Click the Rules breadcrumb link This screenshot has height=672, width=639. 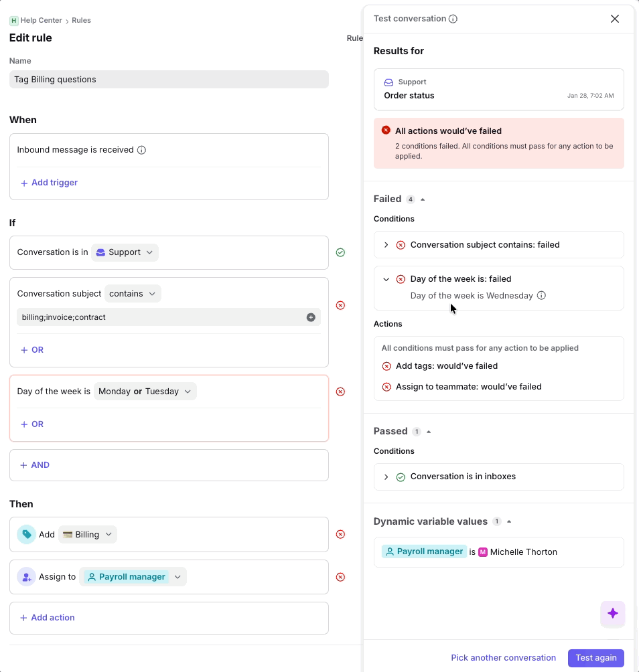tap(81, 20)
